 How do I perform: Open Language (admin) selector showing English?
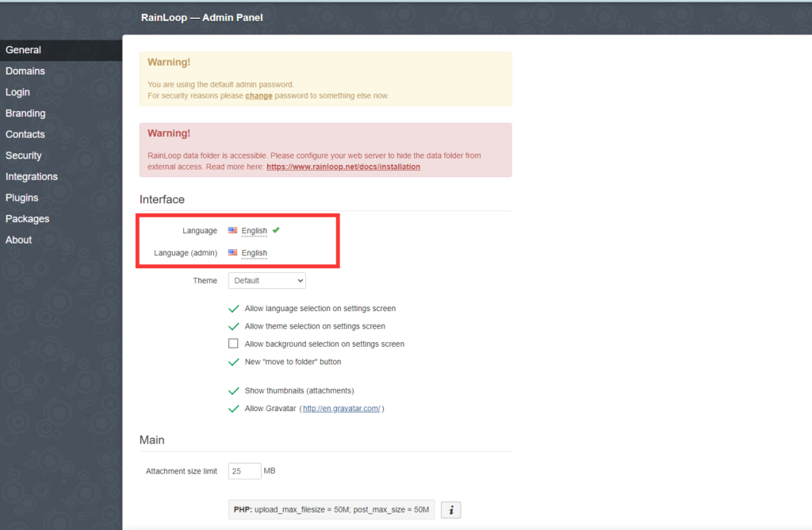[255, 253]
